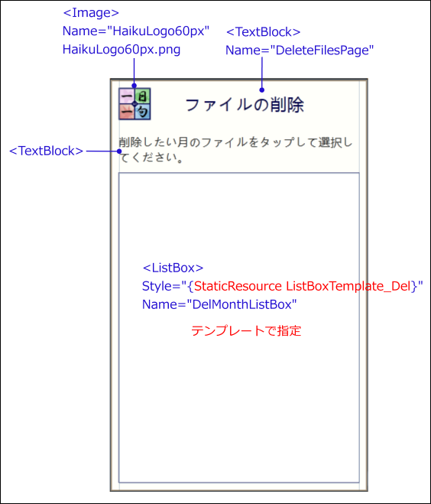Click the Name="DelMonthListBox" annotation
Screen dimensions: 431x504
click(219, 304)
